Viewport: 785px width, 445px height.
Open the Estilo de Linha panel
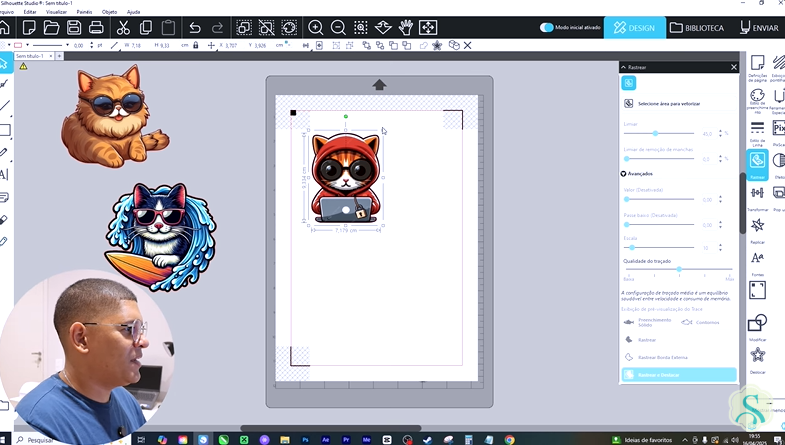[757, 133]
